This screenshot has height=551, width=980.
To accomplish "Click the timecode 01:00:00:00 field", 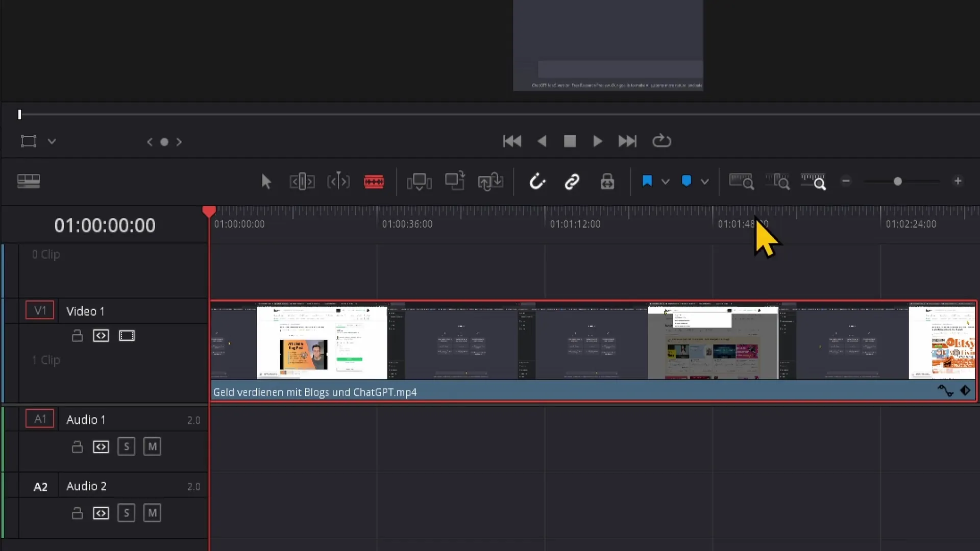I will pos(105,226).
